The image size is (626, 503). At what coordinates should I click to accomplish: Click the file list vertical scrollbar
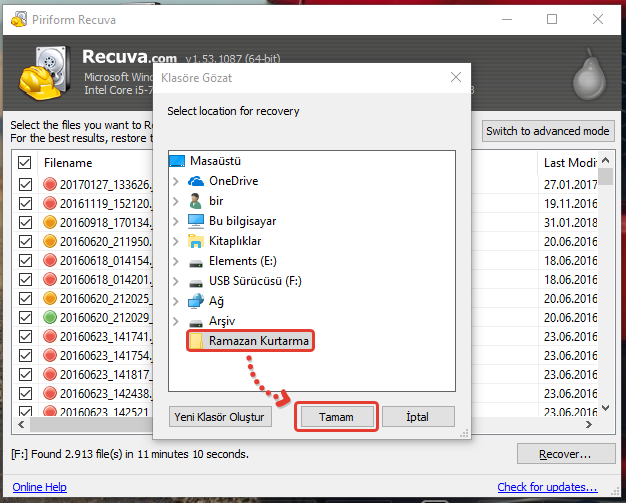(606, 290)
